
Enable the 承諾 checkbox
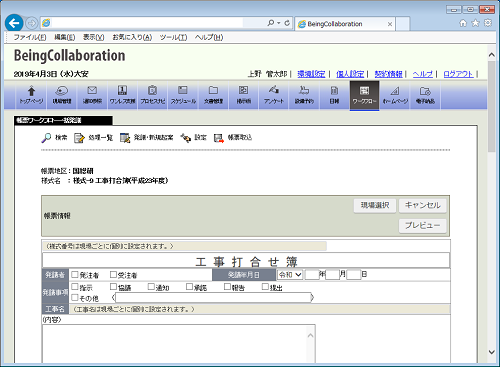coord(189,287)
